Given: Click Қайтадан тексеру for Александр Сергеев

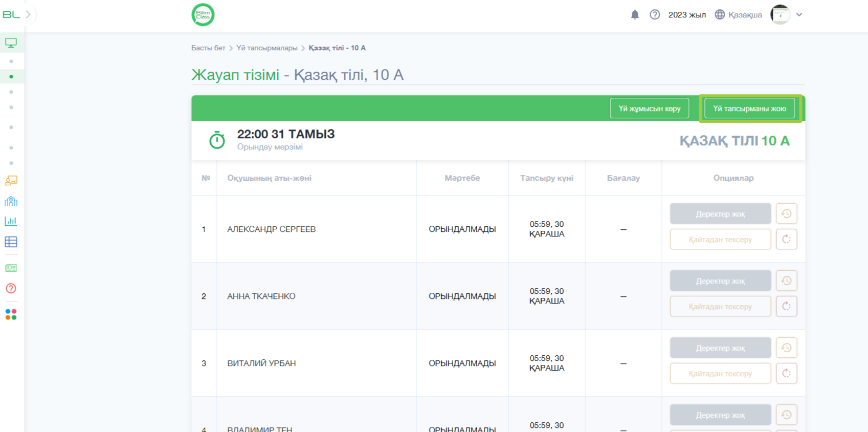Looking at the screenshot, I should tap(720, 239).
